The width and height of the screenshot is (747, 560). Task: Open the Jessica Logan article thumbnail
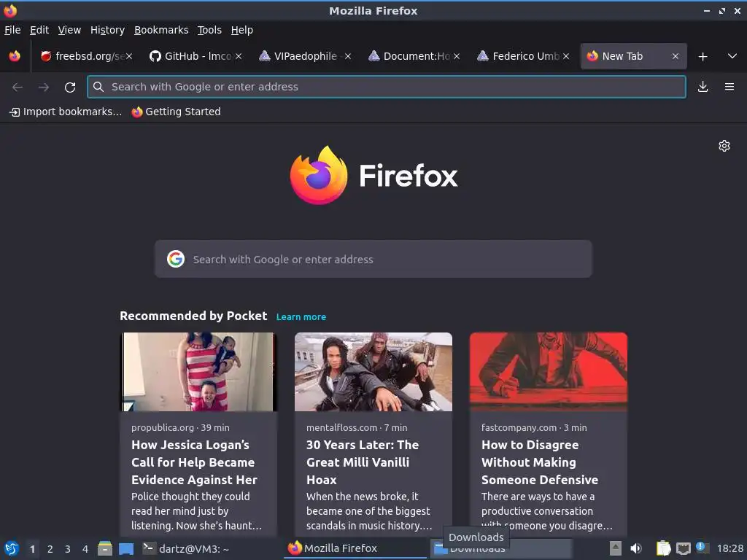click(198, 372)
